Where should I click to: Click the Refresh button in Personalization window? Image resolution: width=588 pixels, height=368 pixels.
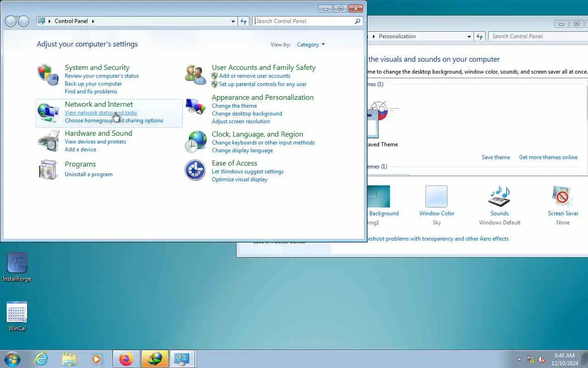[480, 36]
